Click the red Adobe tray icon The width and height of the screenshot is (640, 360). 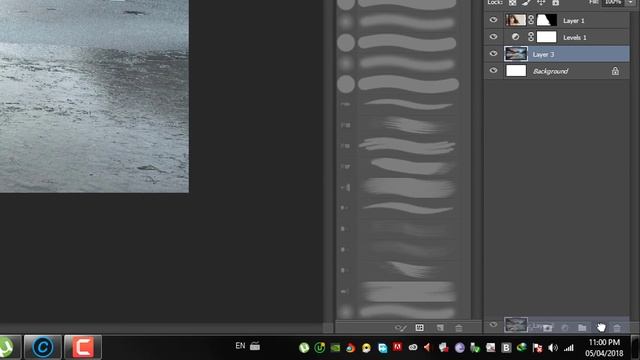coord(397,347)
